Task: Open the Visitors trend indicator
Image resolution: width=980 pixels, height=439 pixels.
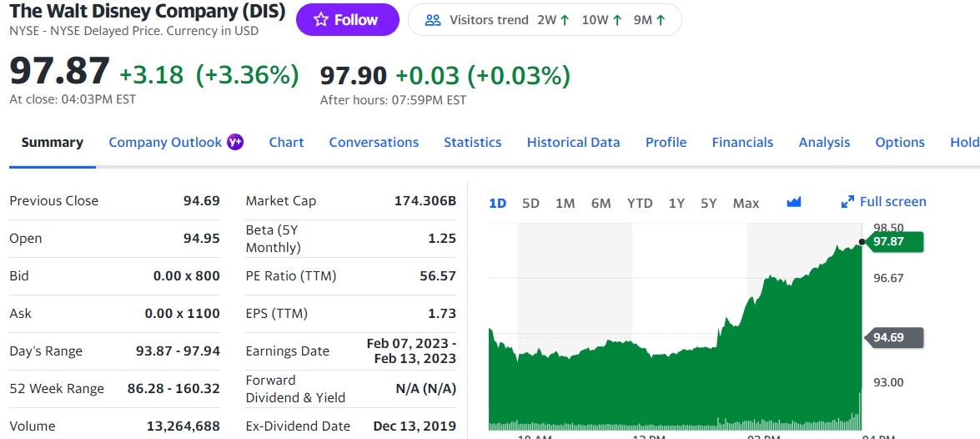Action: (x=544, y=20)
